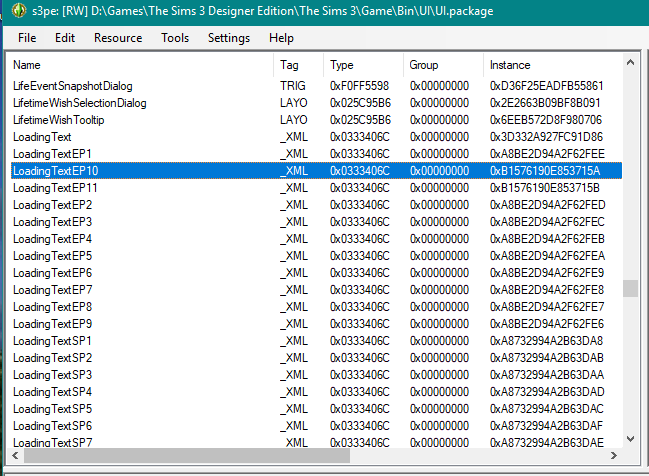Open the Edit menu
The width and height of the screenshot is (649, 476).
[x=65, y=38]
